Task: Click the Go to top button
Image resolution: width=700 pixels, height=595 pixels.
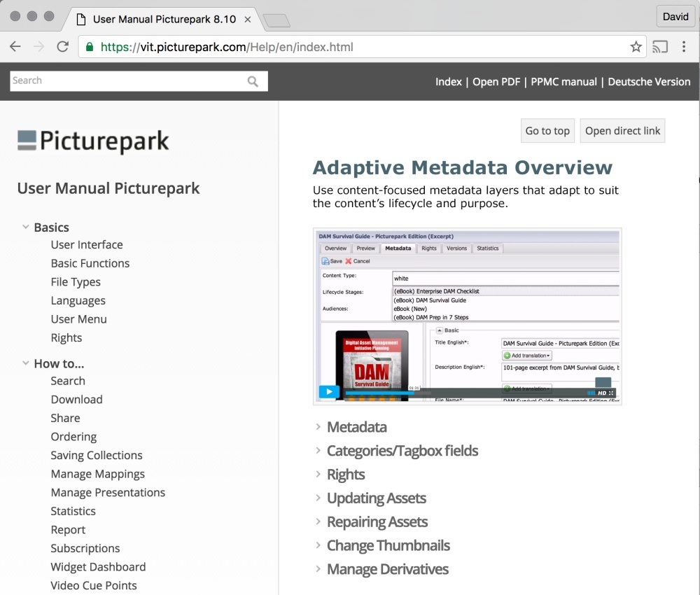Action: 547,131
